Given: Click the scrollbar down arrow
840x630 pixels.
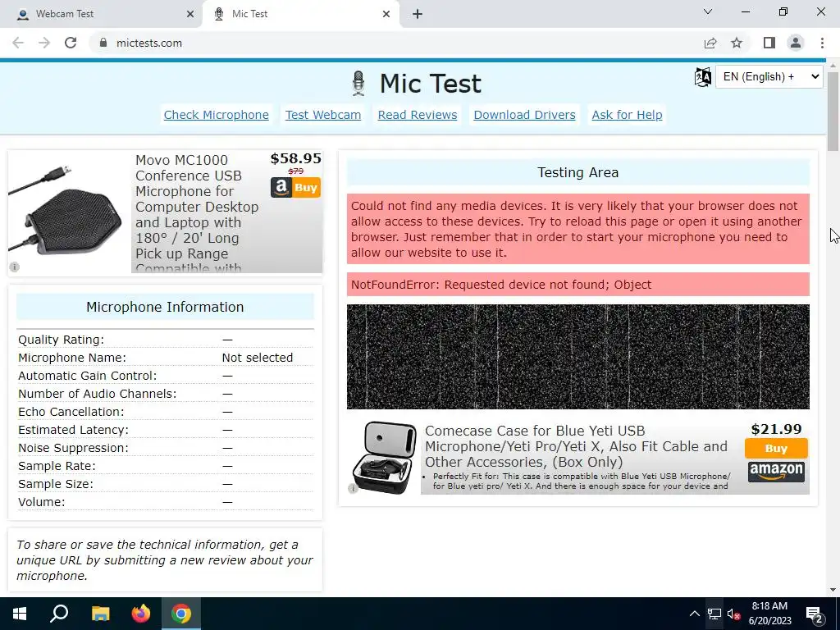Looking at the screenshot, I should pyautogui.click(x=833, y=590).
